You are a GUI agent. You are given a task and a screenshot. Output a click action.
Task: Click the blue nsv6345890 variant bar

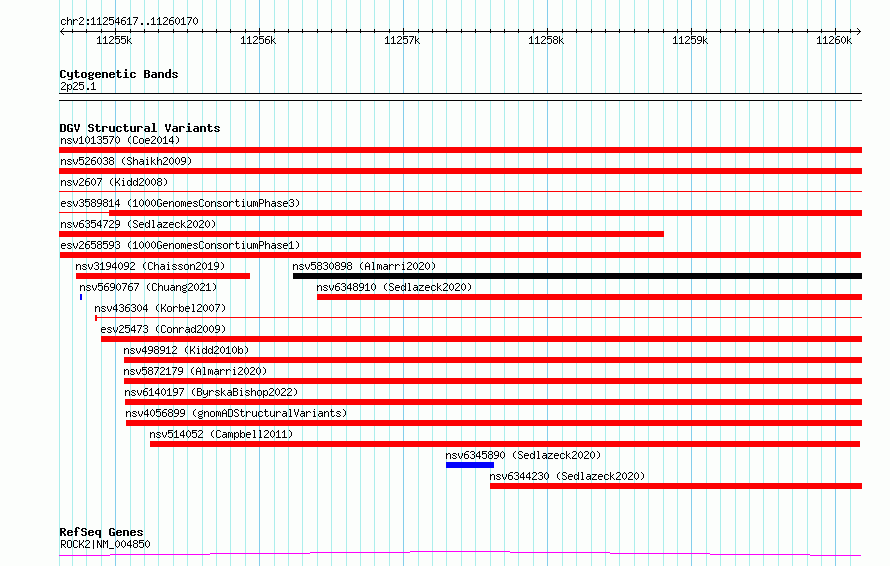coord(470,465)
